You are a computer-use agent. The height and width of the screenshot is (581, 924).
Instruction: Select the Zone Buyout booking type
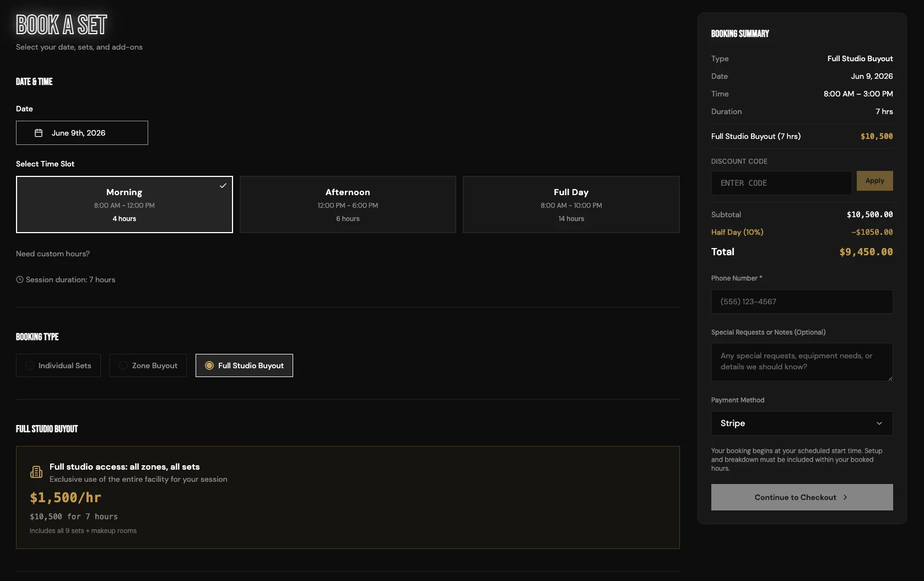(x=148, y=365)
